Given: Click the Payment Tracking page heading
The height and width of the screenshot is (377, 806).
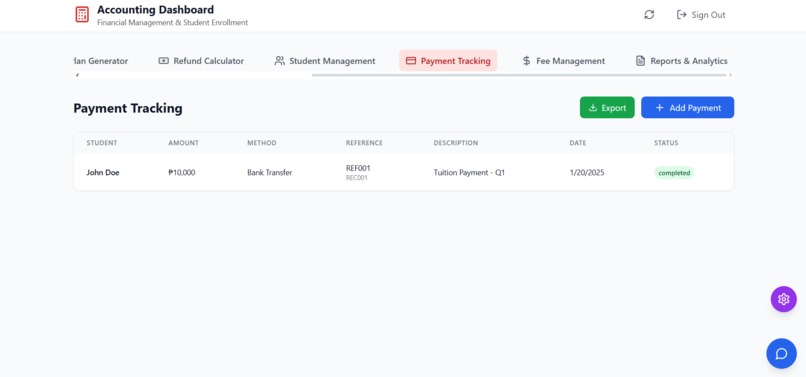Looking at the screenshot, I should [x=128, y=108].
